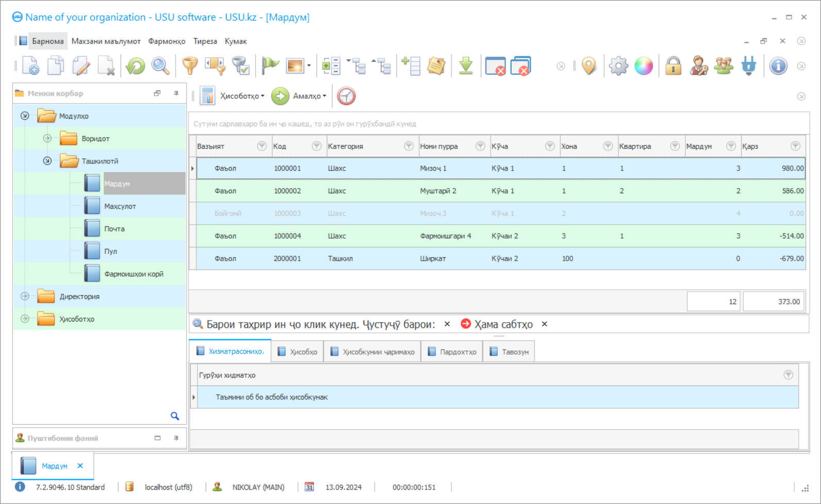
Task: Switch to the Хисобхо tab
Action: point(297,351)
